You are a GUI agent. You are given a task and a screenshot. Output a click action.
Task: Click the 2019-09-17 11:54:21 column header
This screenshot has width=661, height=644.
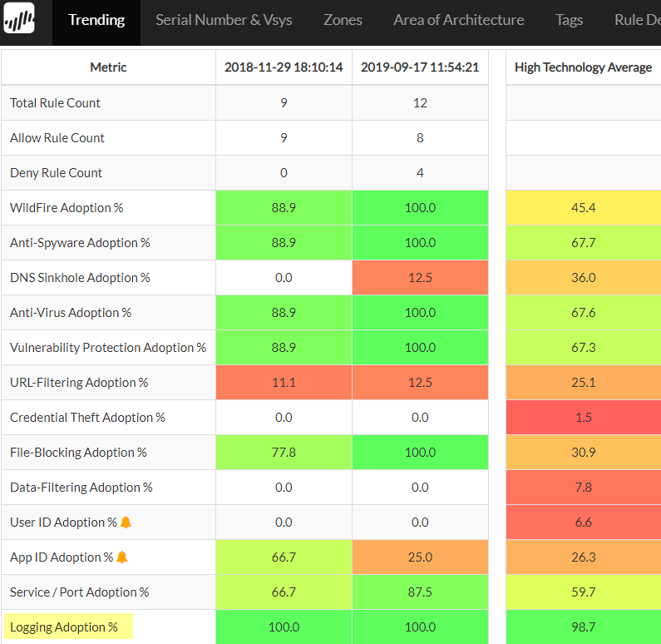pyautogui.click(x=420, y=67)
